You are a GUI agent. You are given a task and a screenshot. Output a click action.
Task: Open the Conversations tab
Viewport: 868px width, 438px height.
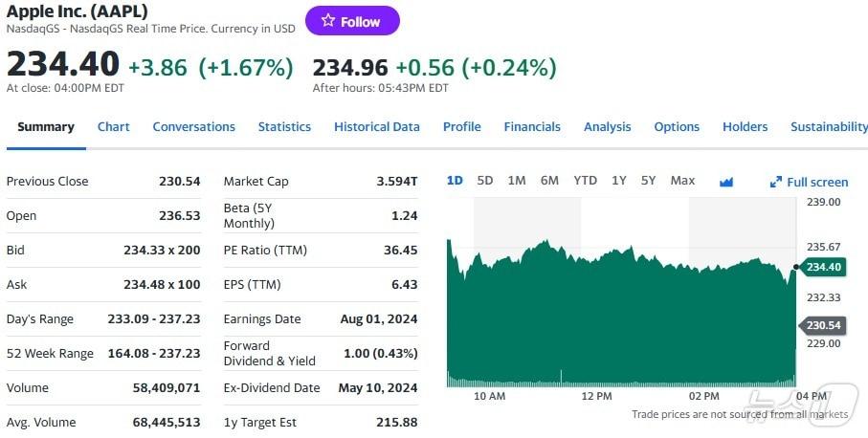[193, 127]
